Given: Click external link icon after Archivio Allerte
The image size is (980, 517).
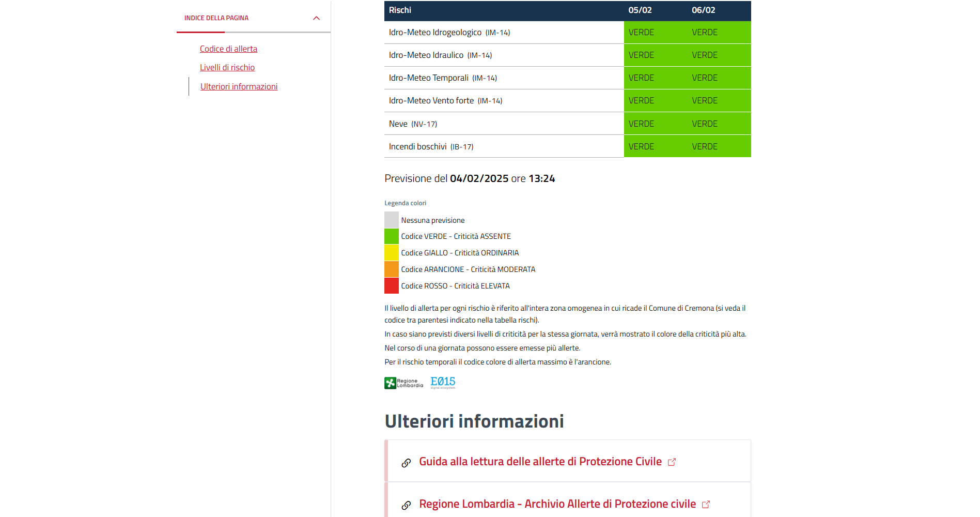Looking at the screenshot, I should pyautogui.click(x=706, y=505).
